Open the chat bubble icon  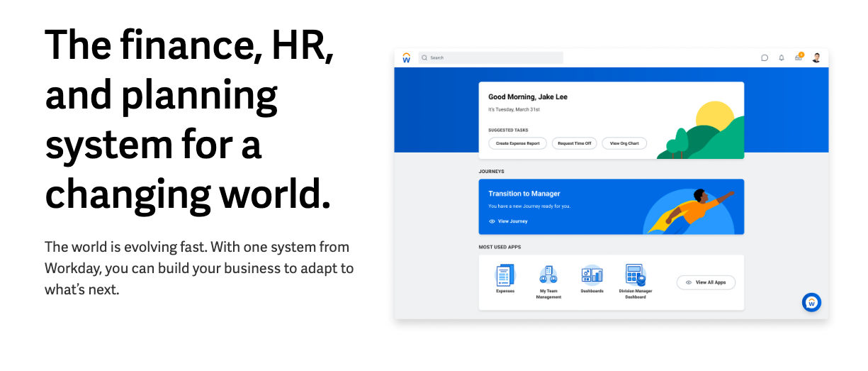coord(765,58)
